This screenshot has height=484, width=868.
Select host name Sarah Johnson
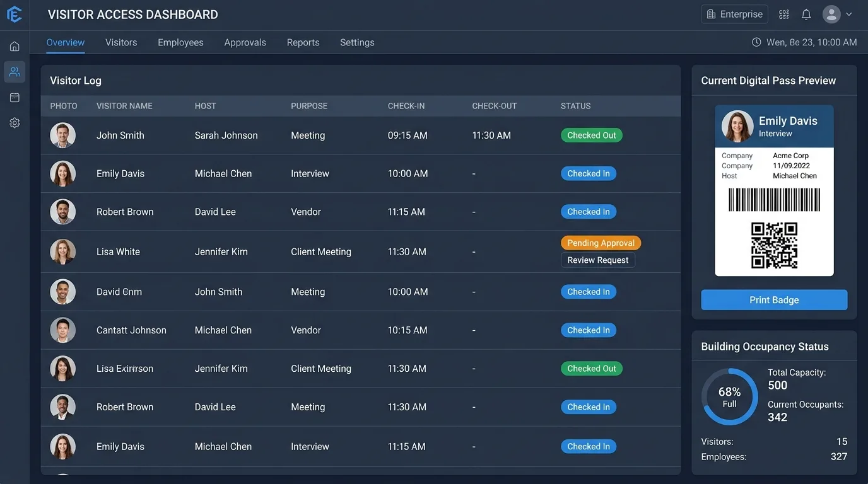click(x=226, y=135)
